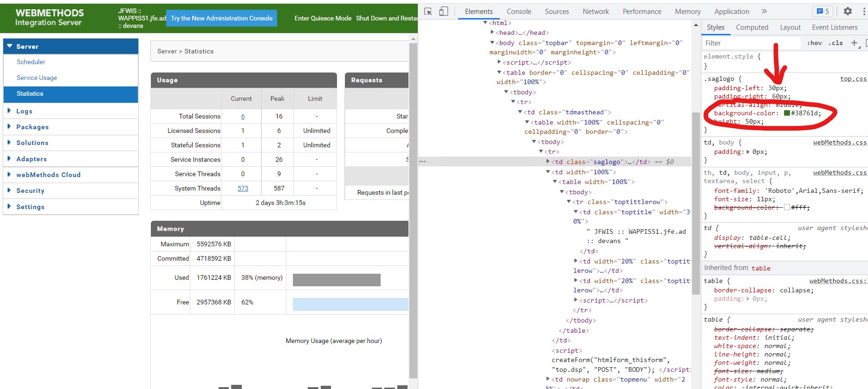This screenshot has width=868, height=389.
Task: Click the green background-color swatch #38761d
Action: pos(787,113)
